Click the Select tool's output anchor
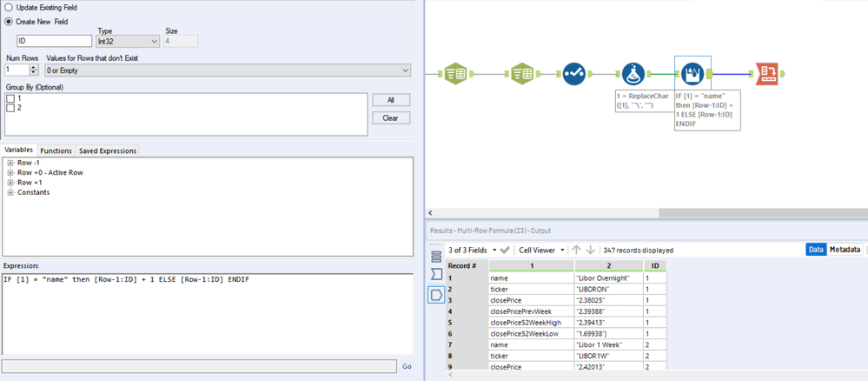Viewport: 868px width, 381px height. (590, 73)
